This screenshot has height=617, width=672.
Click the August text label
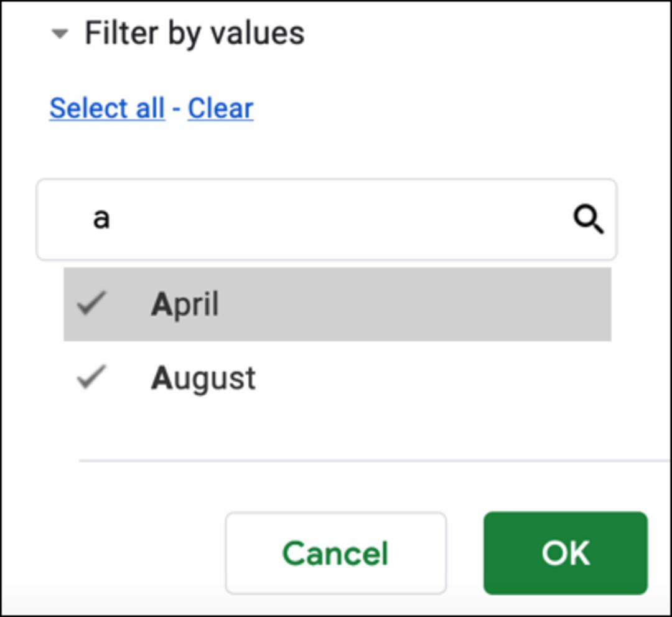[203, 379]
